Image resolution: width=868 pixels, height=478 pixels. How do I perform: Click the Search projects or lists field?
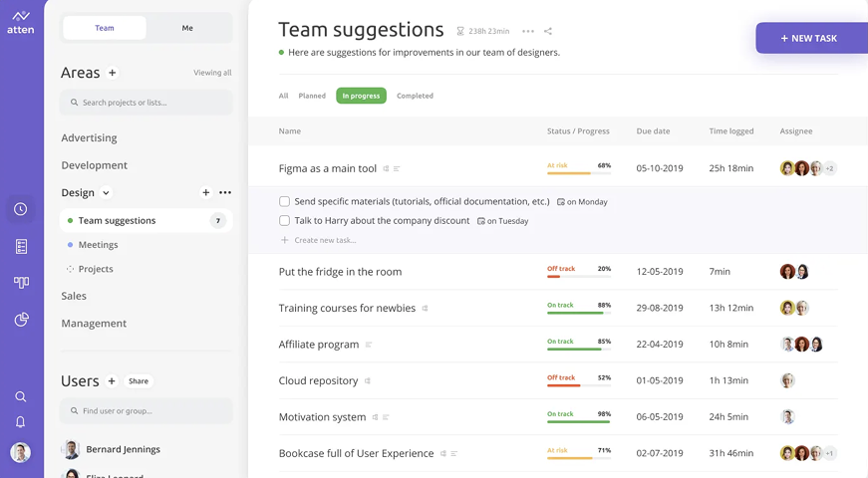pos(146,103)
